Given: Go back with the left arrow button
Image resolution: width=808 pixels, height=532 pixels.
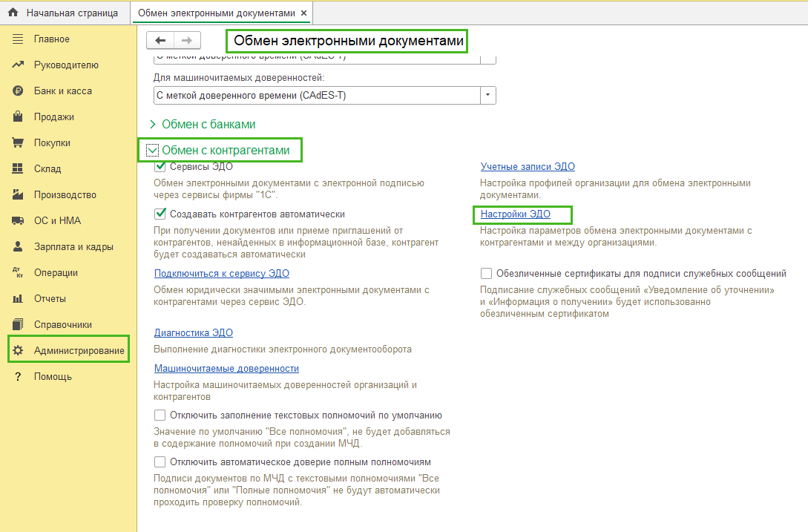Looking at the screenshot, I should click(160, 40).
